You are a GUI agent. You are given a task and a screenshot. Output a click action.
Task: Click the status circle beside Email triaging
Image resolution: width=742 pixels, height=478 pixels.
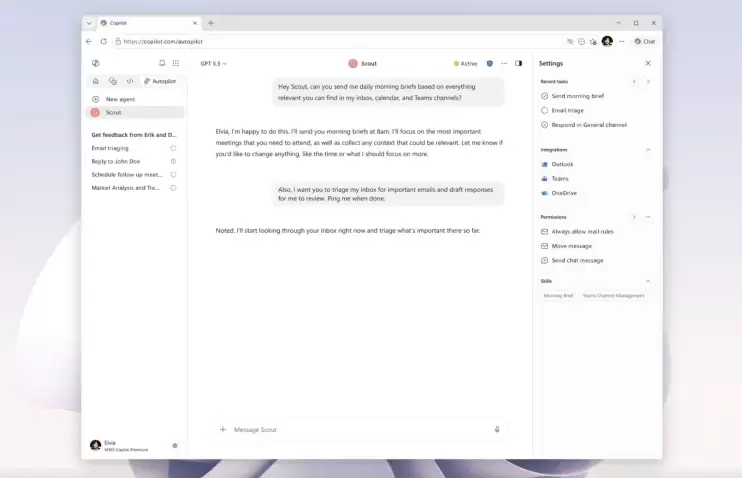click(x=173, y=148)
